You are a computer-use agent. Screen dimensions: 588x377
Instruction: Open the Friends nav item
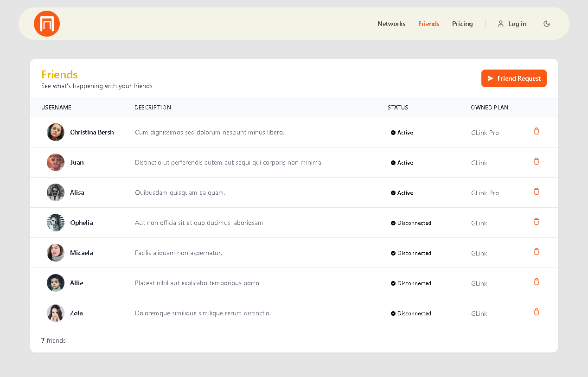(428, 24)
